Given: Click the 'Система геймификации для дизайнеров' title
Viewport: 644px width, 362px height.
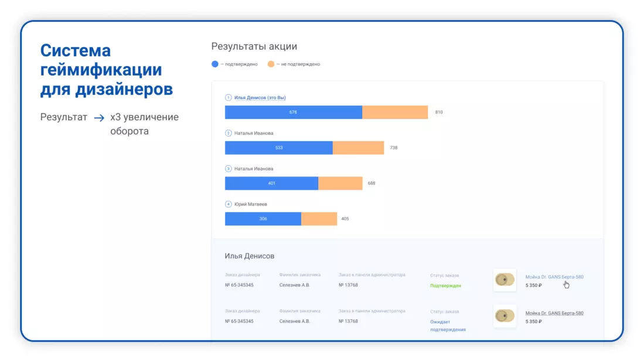Looking at the screenshot, I should 107,70.
